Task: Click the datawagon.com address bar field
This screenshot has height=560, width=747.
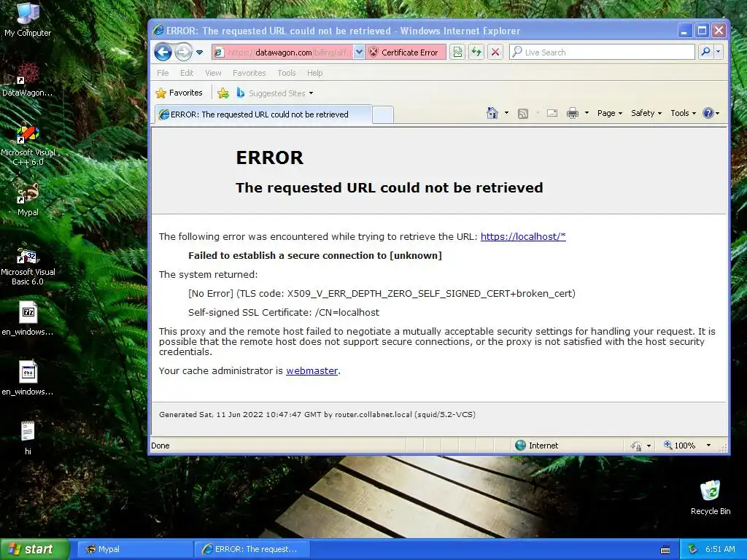Action: click(x=283, y=52)
